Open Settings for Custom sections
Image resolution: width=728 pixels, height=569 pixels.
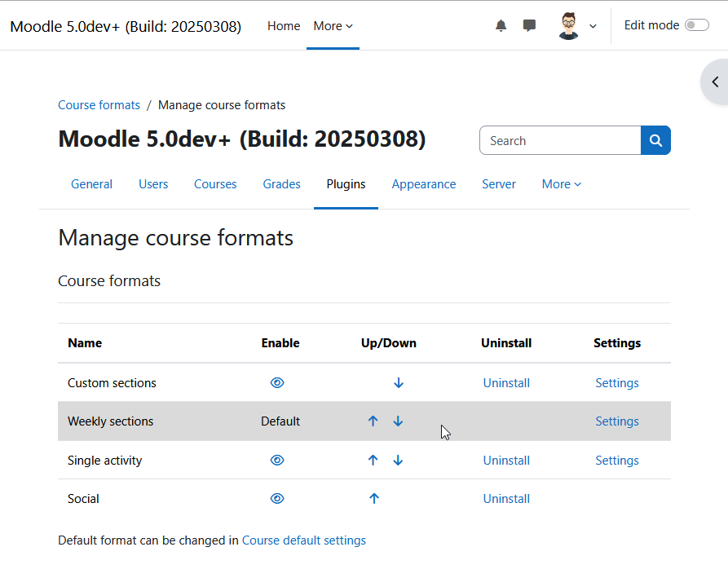pos(617,383)
